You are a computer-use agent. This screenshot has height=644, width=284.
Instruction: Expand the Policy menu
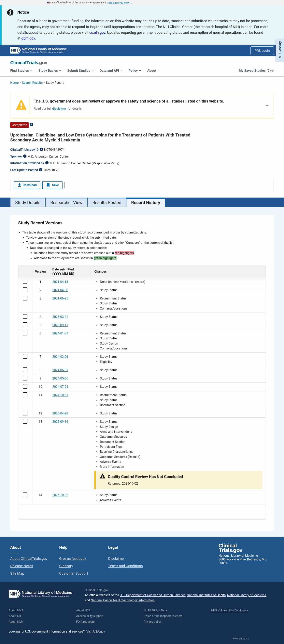(135, 71)
